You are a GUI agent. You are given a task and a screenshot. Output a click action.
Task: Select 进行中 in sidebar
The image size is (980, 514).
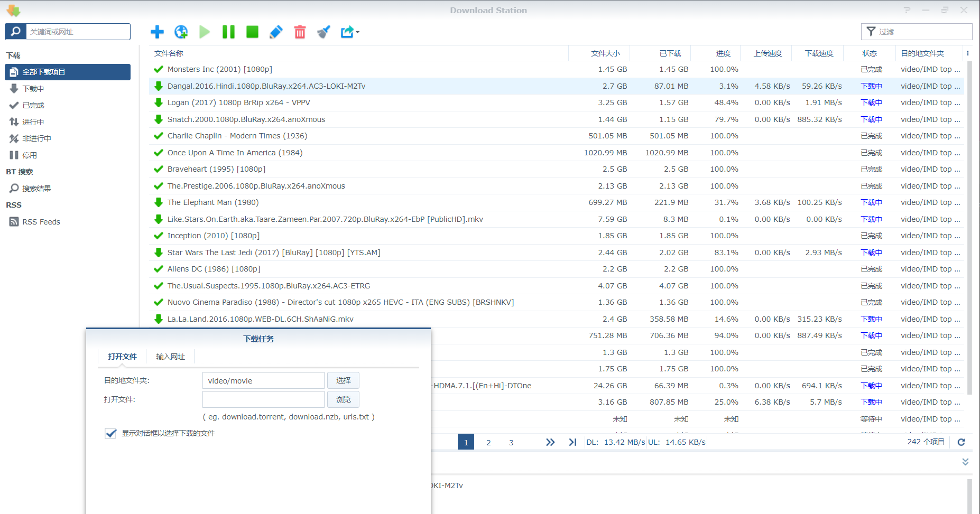(68, 122)
